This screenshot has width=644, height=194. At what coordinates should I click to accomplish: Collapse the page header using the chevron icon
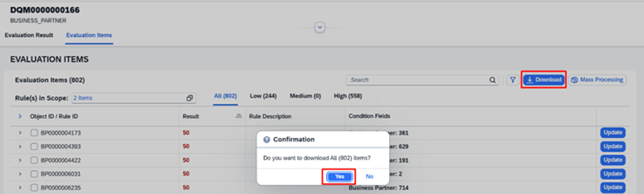point(320,28)
